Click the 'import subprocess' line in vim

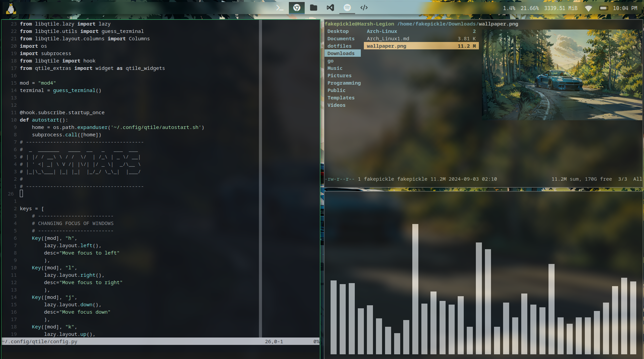(x=45, y=53)
